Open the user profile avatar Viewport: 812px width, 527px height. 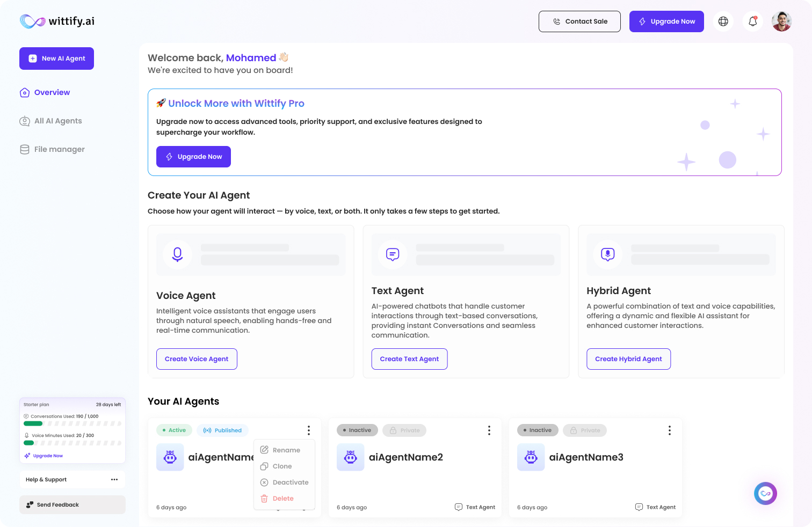click(782, 21)
